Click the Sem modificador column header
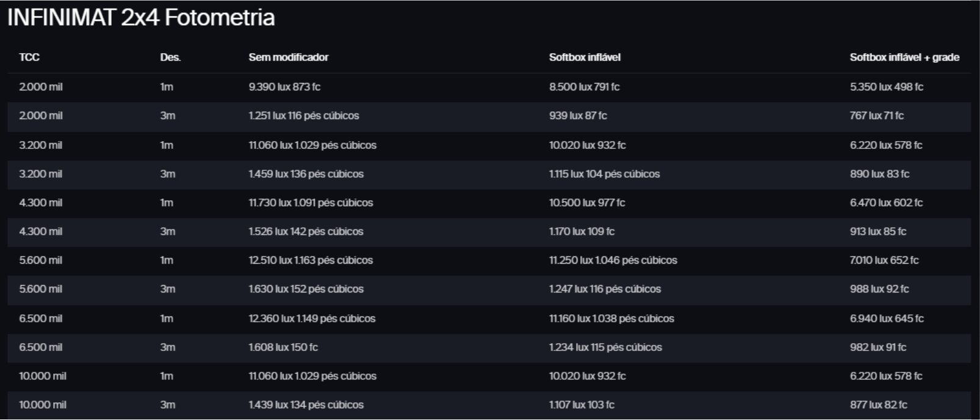Image resolution: width=980 pixels, height=420 pixels. [288, 57]
